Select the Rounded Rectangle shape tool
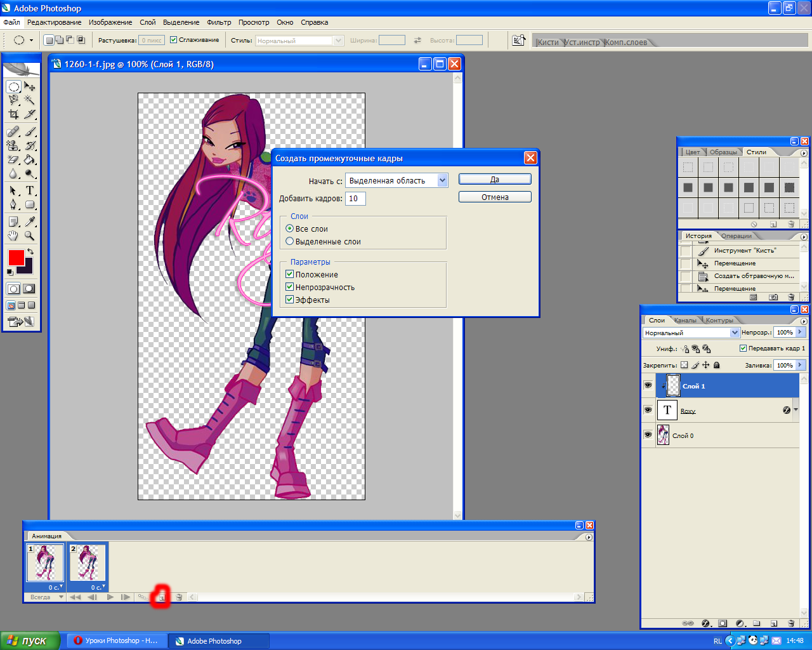 tap(30, 204)
